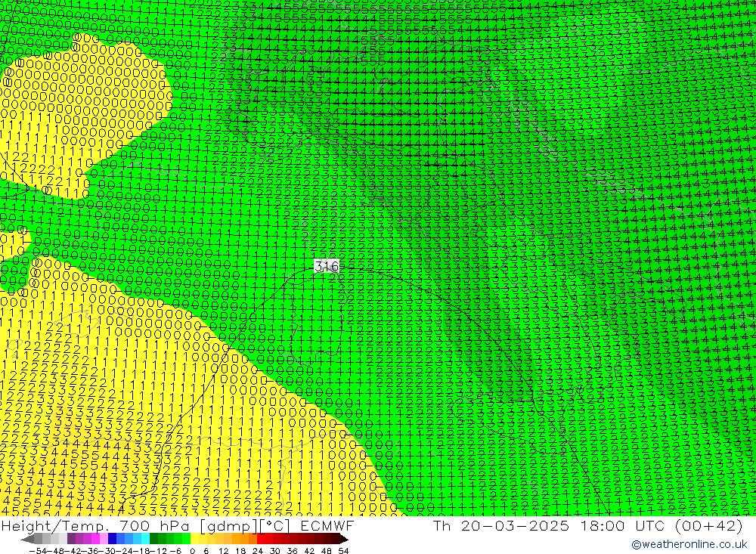This screenshot has width=756, height=554.
Task: Click the '54' legend value at scale end
Action: pyautogui.click(x=343, y=551)
